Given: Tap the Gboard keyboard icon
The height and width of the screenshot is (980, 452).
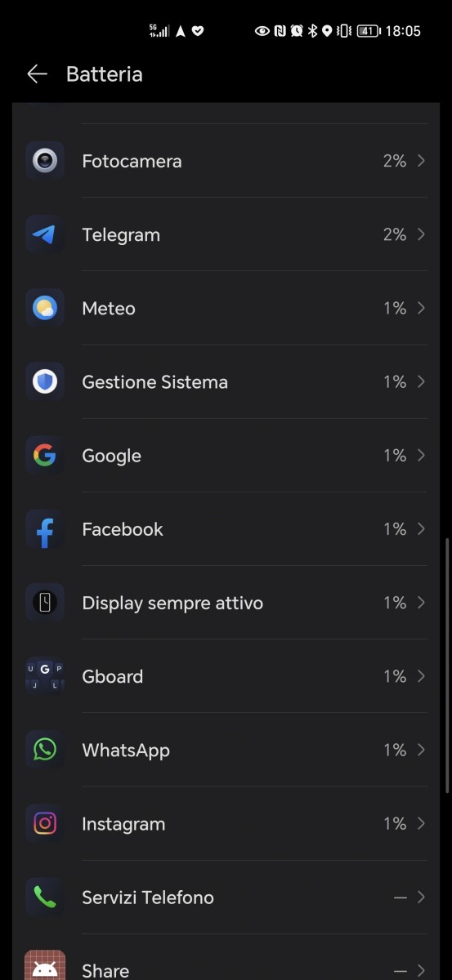Looking at the screenshot, I should pyautogui.click(x=45, y=676).
